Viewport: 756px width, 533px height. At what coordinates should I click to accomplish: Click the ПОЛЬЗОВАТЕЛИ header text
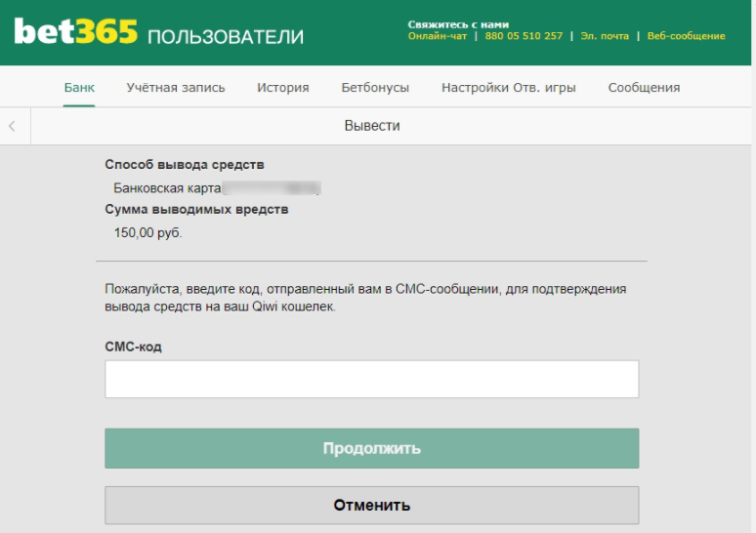pyautogui.click(x=226, y=37)
